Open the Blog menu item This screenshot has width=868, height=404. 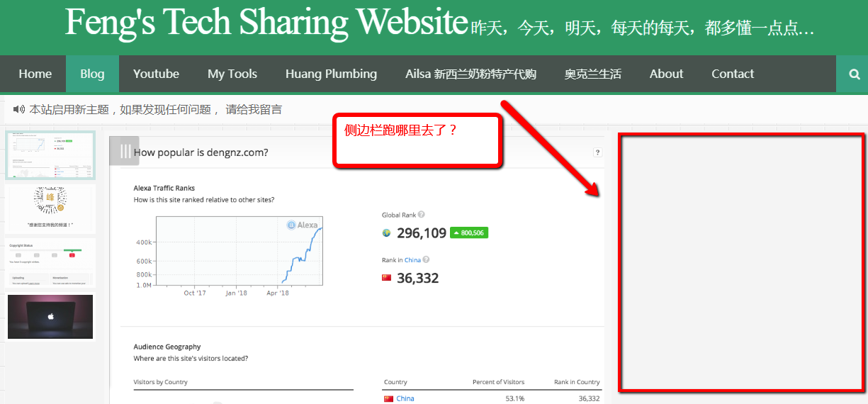pos(92,74)
